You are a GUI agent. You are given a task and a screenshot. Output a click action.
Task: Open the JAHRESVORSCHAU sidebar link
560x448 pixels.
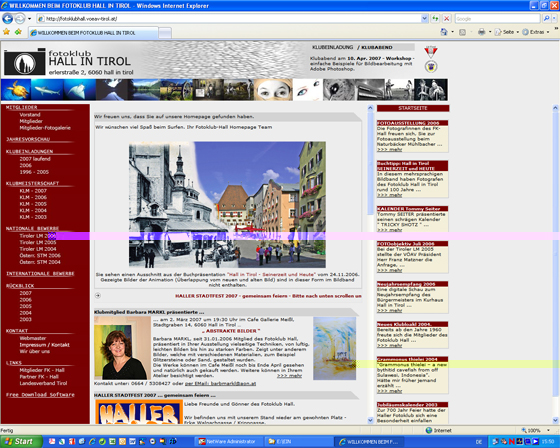click(x=28, y=139)
